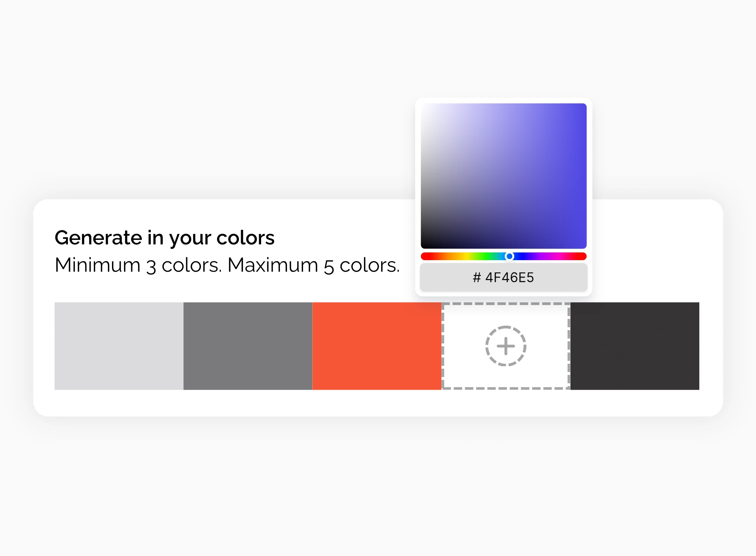Select the light gray color swatch
Image resolution: width=756 pixels, height=556 pixels.
click(119, 346)
